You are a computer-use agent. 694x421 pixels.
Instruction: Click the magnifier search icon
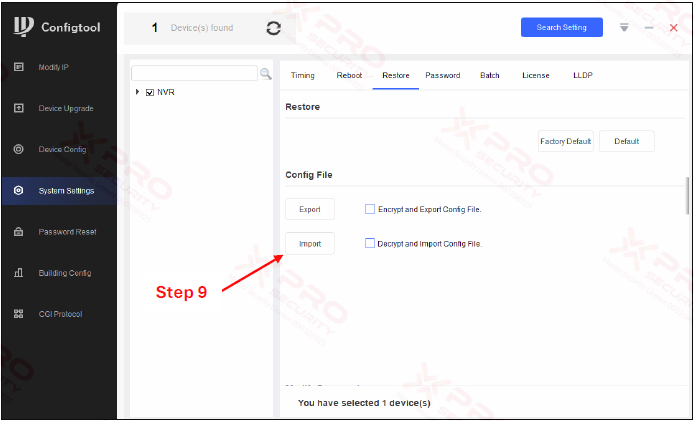click(266, 73)
